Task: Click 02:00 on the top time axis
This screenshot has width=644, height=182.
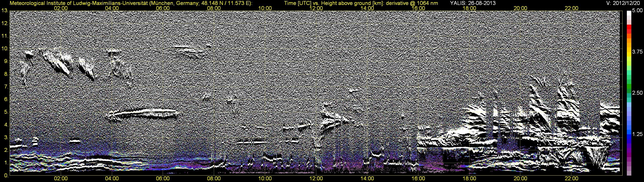Action: point(61,8)
